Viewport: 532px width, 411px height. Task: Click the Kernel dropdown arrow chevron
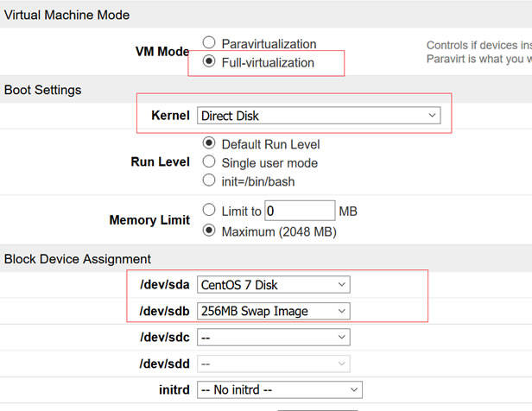pyautogui.click(x=432, y=116)
